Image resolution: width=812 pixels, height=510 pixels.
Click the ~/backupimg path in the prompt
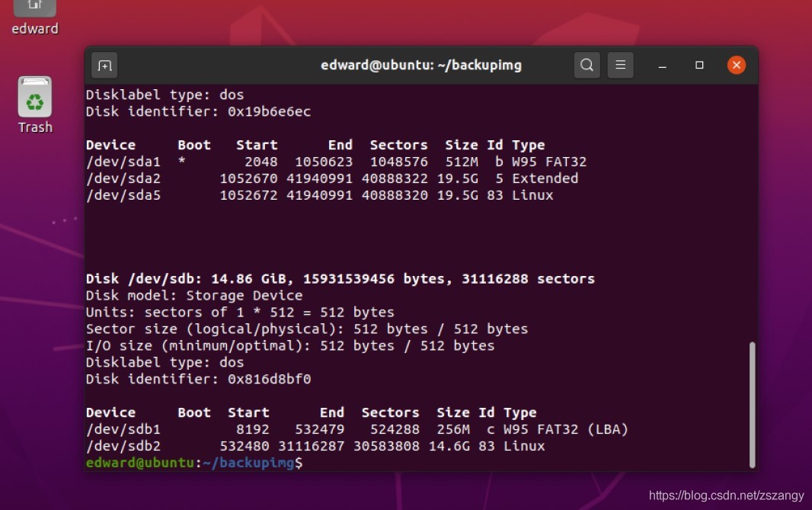[248, 463]
